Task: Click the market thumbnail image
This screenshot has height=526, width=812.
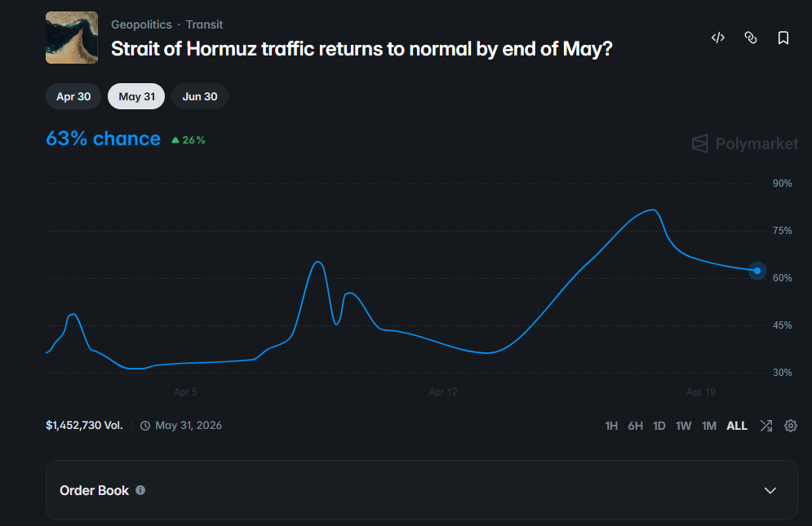Action: (72, 38)
